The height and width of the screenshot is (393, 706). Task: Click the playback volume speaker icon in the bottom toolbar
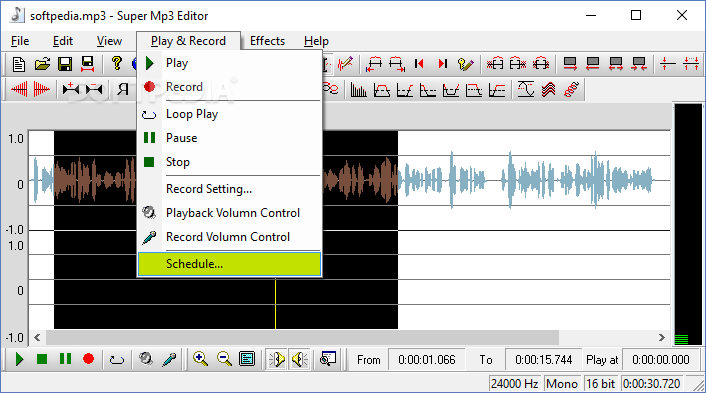[x=146, y=359]
